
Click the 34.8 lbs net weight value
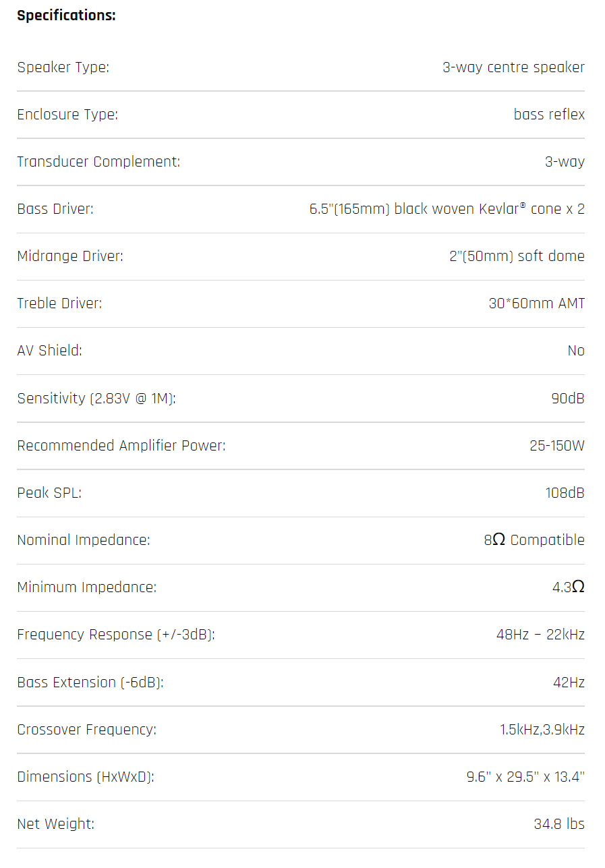point(558,824)
